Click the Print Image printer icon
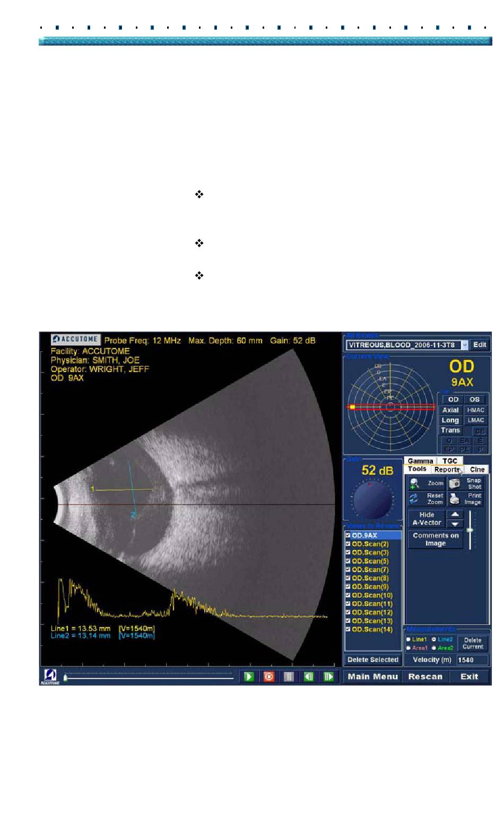This screenshot has width=504, height=824. point(455,499)
